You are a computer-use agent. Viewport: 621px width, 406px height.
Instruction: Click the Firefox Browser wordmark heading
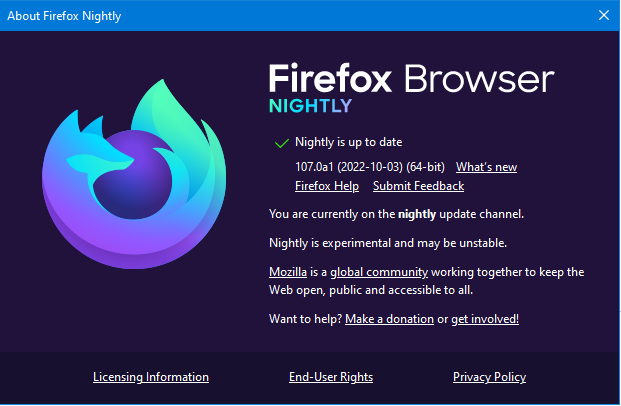click(410, 80)
